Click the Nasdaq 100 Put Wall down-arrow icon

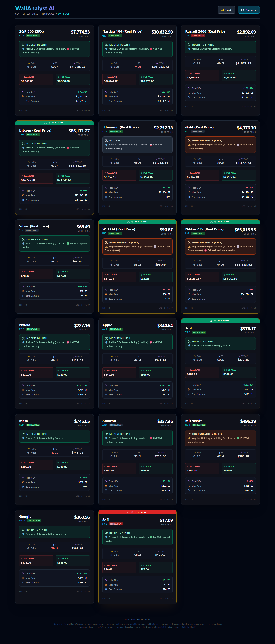[x=141, y=77]
